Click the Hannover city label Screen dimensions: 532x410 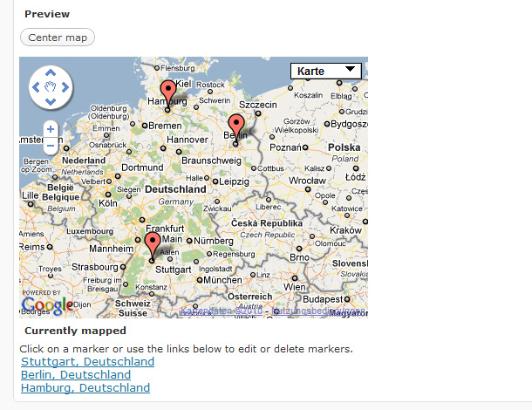coord(188,140)
